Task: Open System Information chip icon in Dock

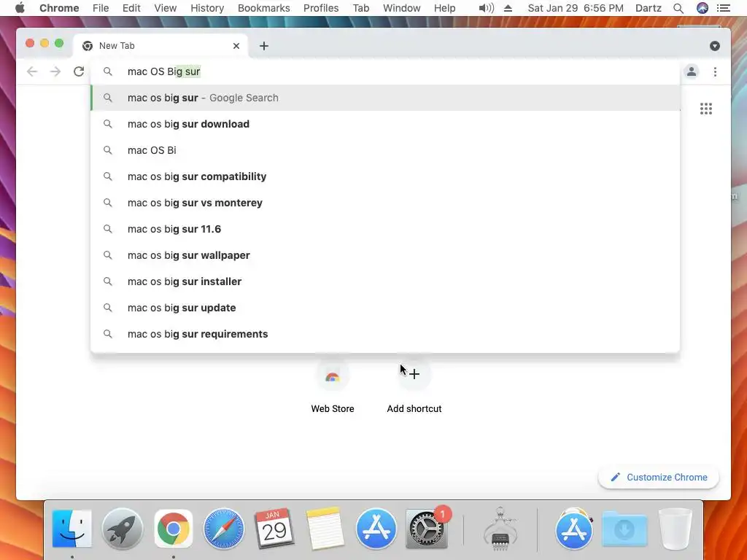Action: click(500, 529)
